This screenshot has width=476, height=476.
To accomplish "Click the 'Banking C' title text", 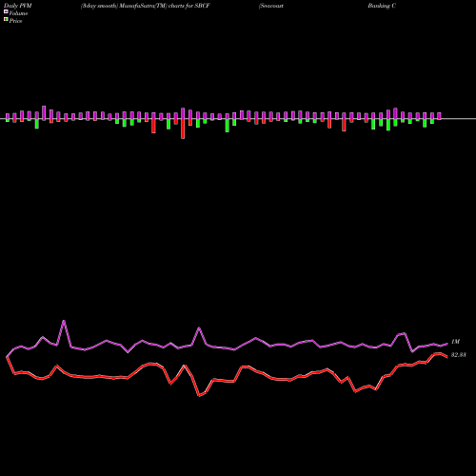I will click(x=382, y=6).
